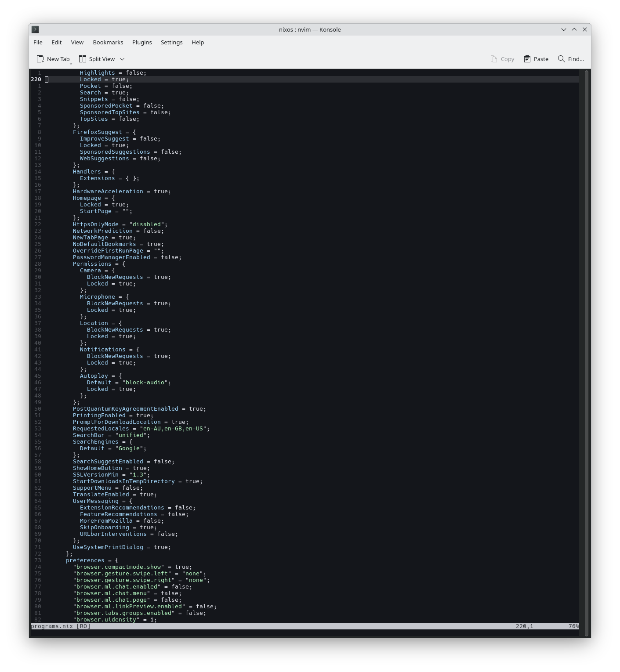Click the 'SearchSuggestEnabled = false;' line
Screen dimensions: 620x672
pos(123,462)
